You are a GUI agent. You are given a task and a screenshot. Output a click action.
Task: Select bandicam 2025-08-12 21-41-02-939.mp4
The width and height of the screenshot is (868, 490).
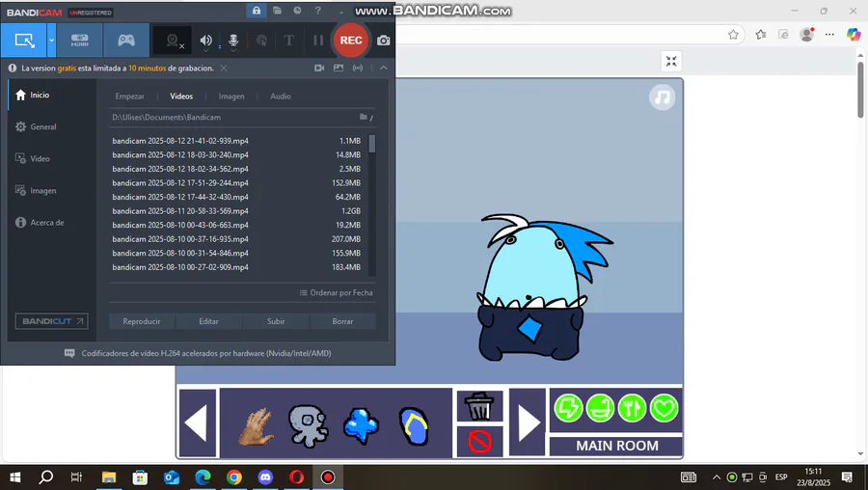tap(237, 141)
